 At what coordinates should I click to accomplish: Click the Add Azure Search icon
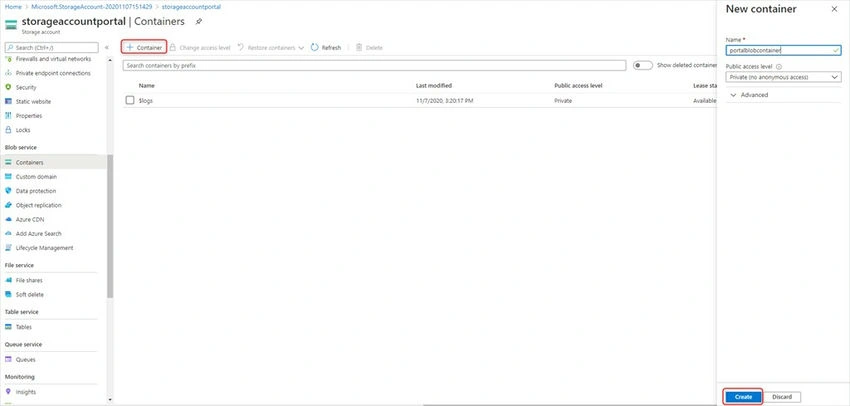coord(8,234)
